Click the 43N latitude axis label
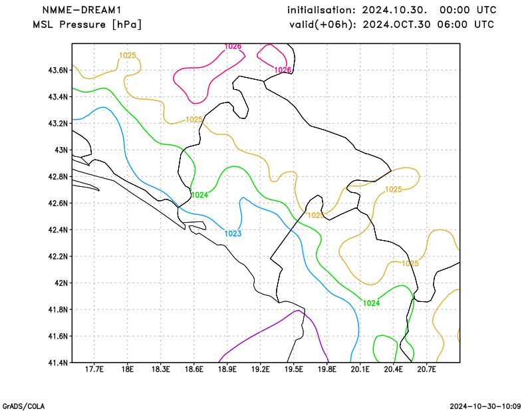Image resolution: width=532 pixels, height=411 pixels. pos(61,150)
